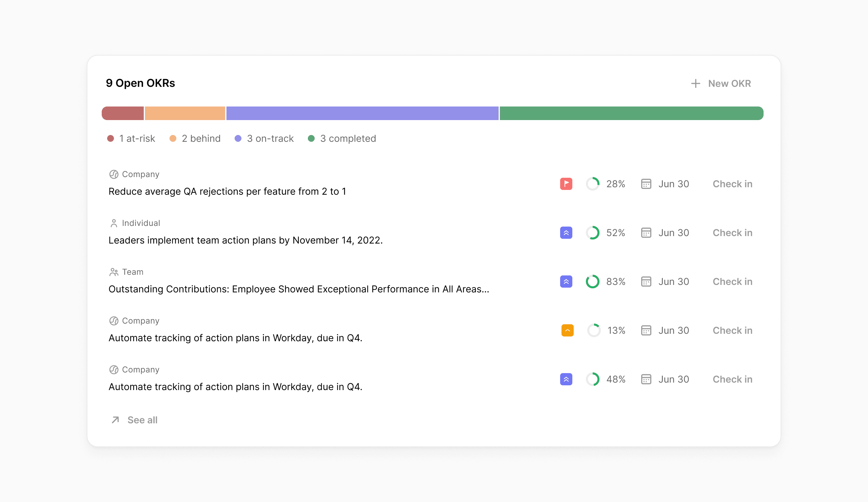Click the purple on-track bar segment
This screenshot has height=502, width=868.
pyautogui.click(x=362, y=113)
